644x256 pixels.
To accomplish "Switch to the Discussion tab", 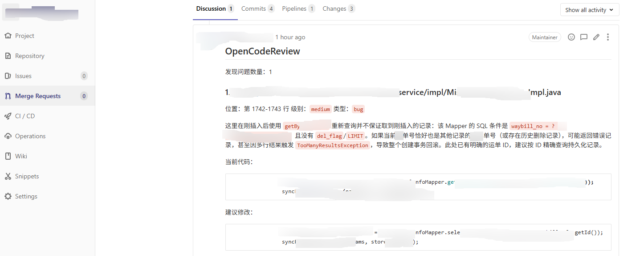I will point(215,9).
